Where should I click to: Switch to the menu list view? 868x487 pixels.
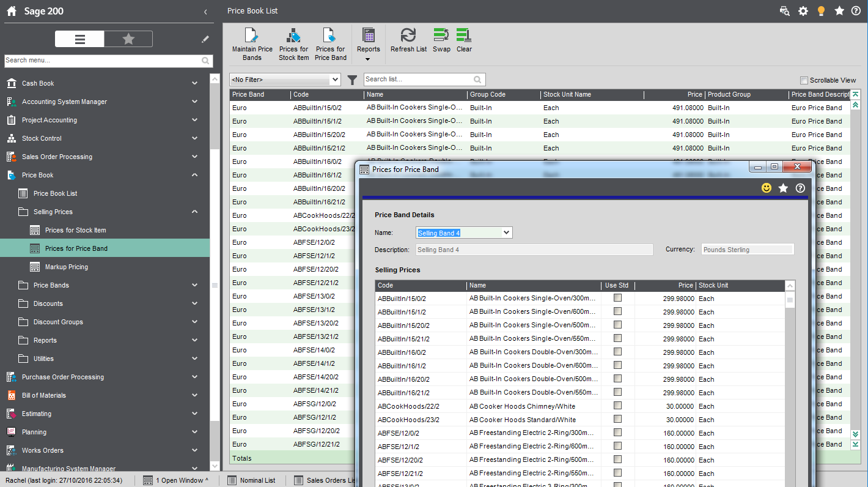click(x=79, y=39)
